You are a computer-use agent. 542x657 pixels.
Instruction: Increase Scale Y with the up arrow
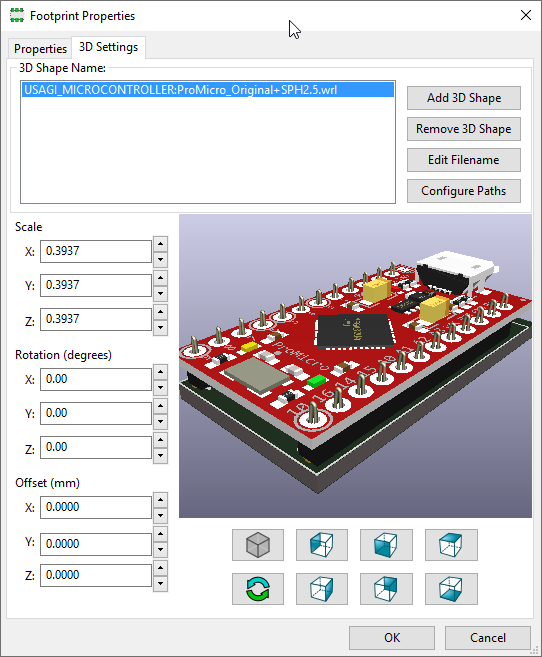point(160,278)
